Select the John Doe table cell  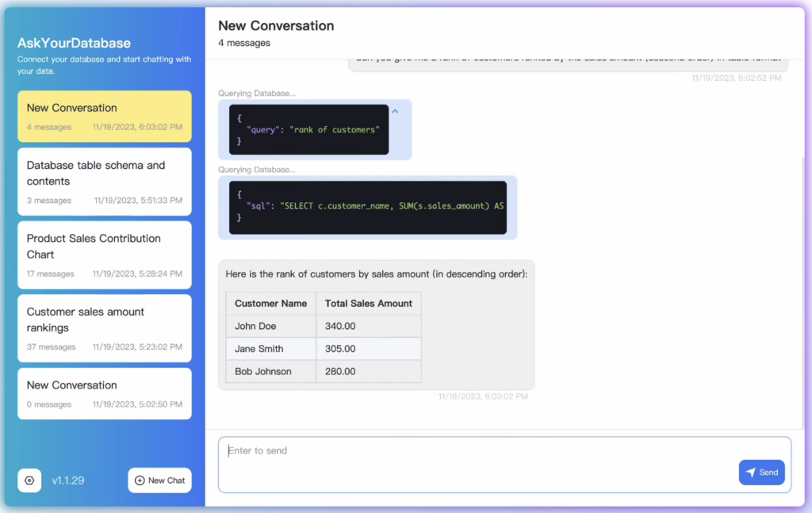270,326
